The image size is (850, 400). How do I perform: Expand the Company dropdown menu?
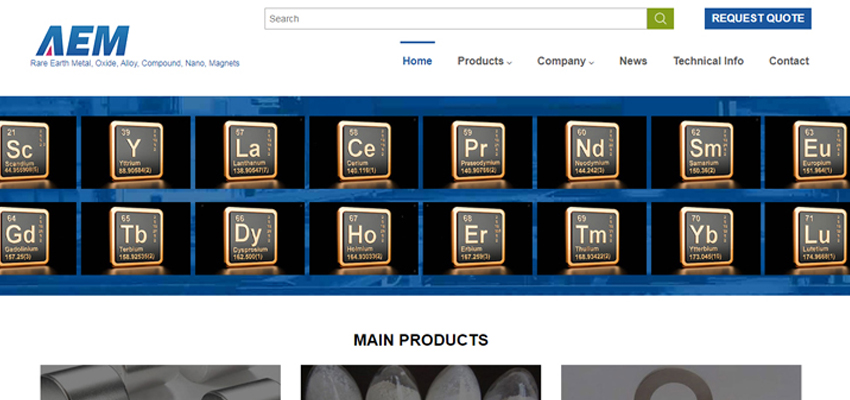(565, 61)
